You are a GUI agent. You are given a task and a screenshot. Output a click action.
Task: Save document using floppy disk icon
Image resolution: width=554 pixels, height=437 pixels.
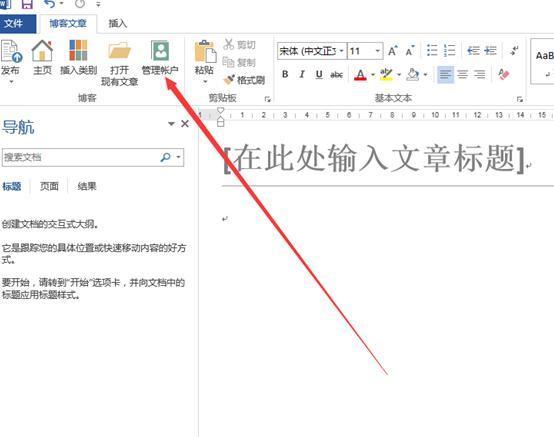[x=27, y=4]
